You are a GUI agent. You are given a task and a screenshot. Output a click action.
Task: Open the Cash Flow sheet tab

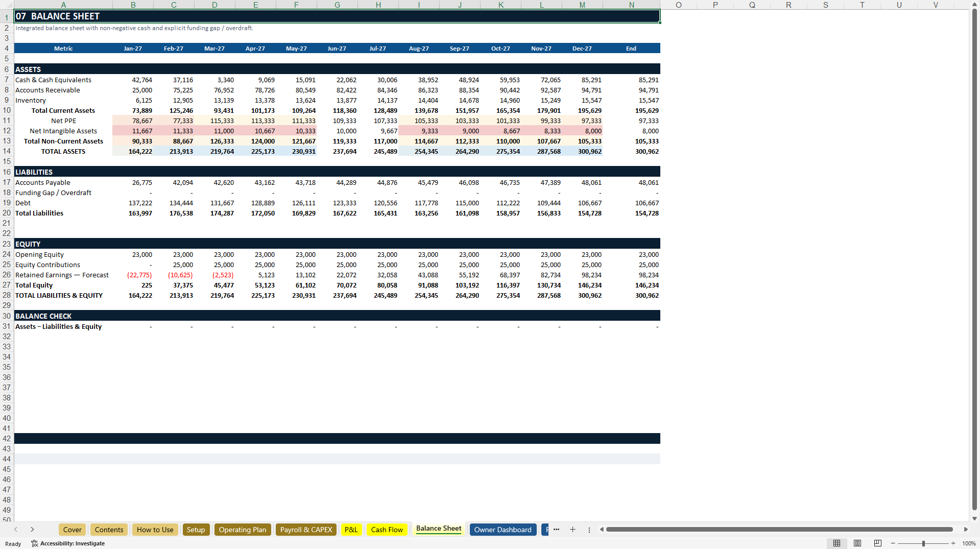click(387, 530)
